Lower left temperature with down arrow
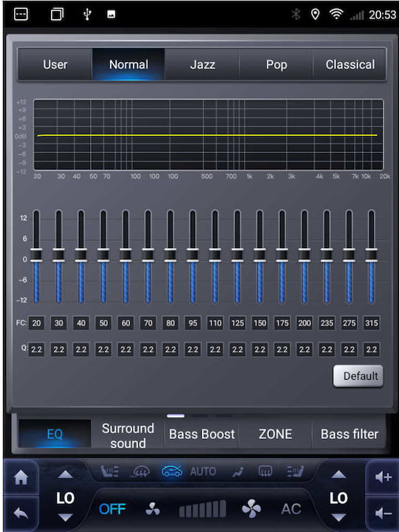 (x=65, y=517)
